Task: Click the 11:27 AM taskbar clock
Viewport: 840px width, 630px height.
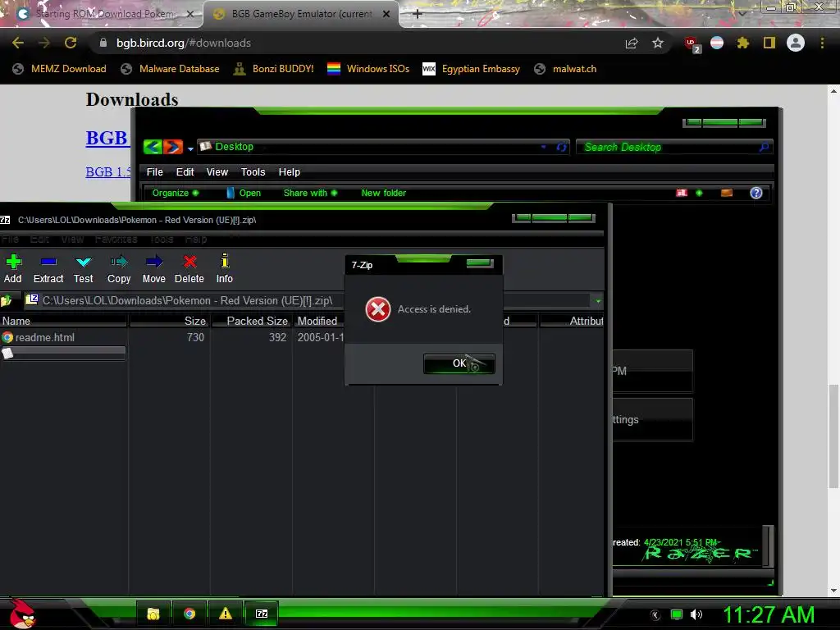Action: click(769, 615)
